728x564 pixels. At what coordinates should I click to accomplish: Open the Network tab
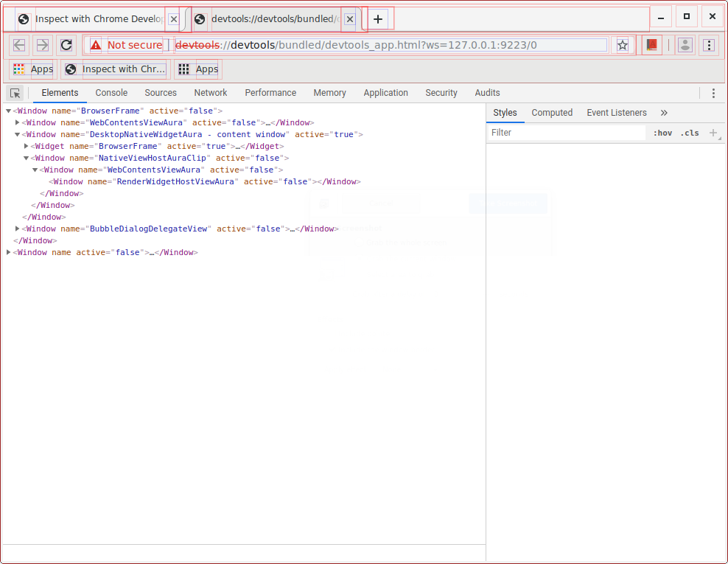pos(211,93)
